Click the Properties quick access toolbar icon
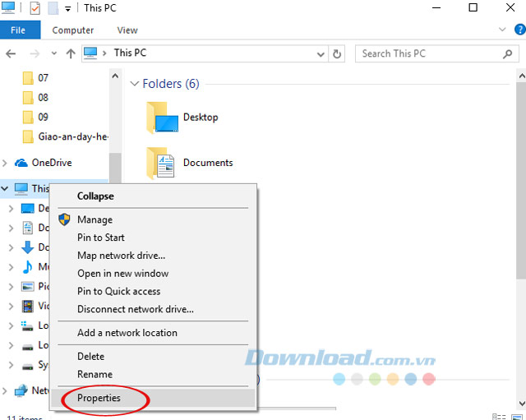The image size is (526, 420). [35, 8]
